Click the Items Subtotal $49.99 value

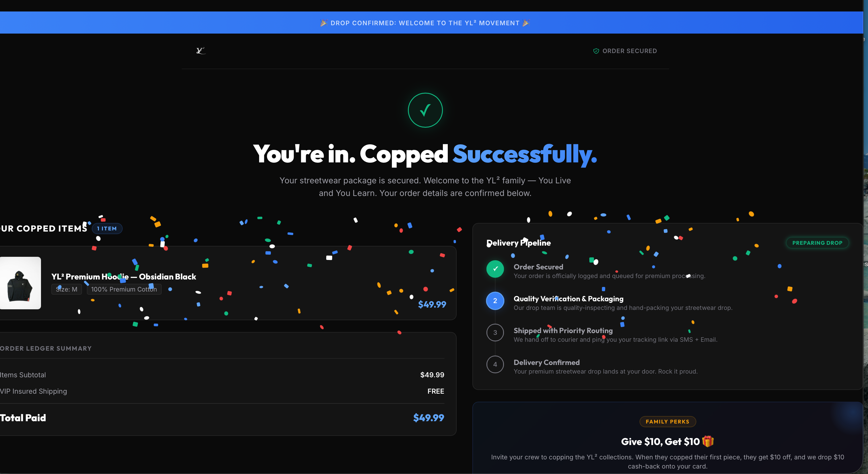click(432, 375)
